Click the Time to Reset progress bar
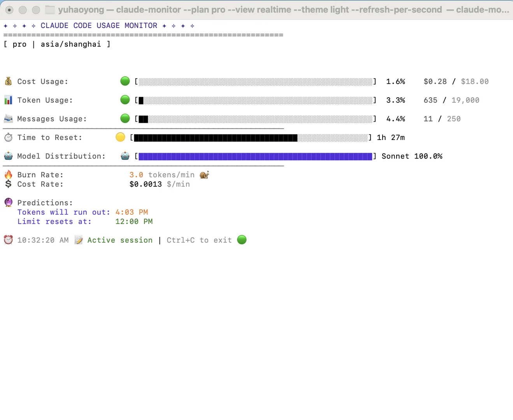Viewport: 513px width, 420px height. [251, 138]
